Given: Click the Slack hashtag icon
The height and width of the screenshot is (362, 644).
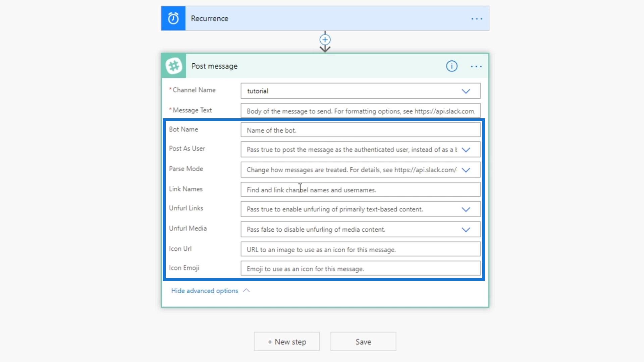Looking at the screenshot, I should click(174, 66).
